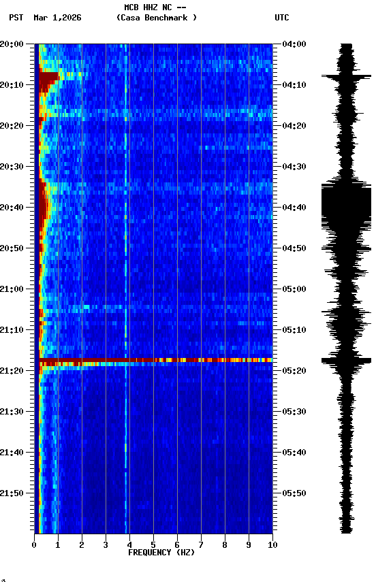Click the frequency axis tick label 4
The image size is (376, 588).
[129, 545]
